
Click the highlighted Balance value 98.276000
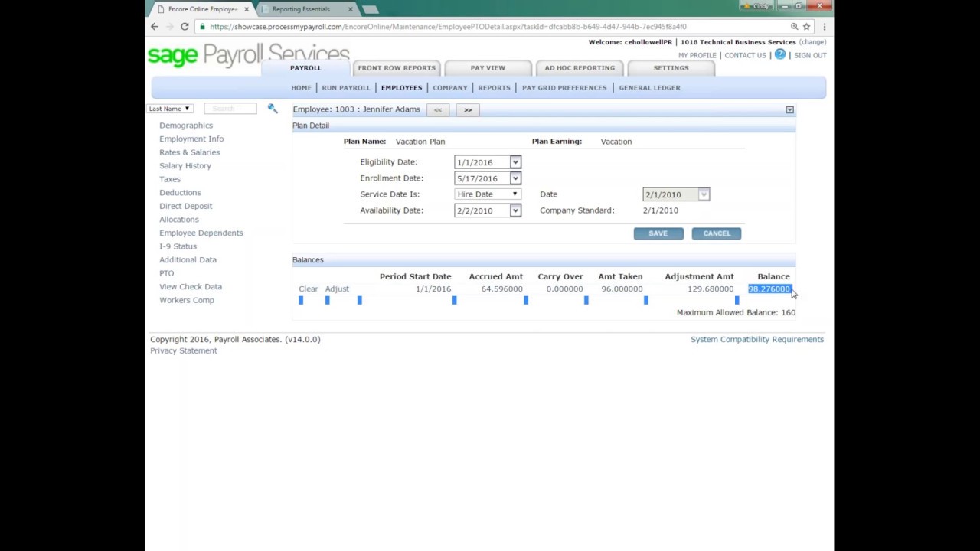tap(769, 289)
